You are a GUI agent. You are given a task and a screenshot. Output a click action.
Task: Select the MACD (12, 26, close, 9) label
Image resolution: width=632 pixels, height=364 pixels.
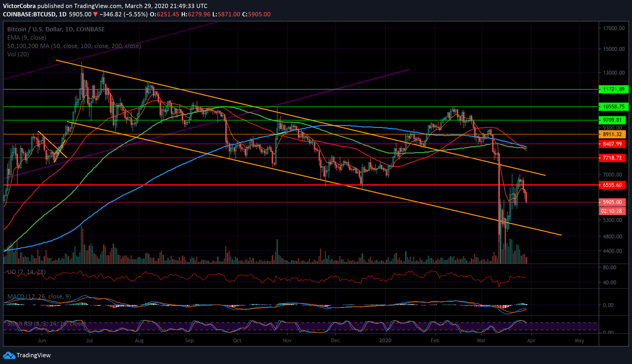click(39, 296)
